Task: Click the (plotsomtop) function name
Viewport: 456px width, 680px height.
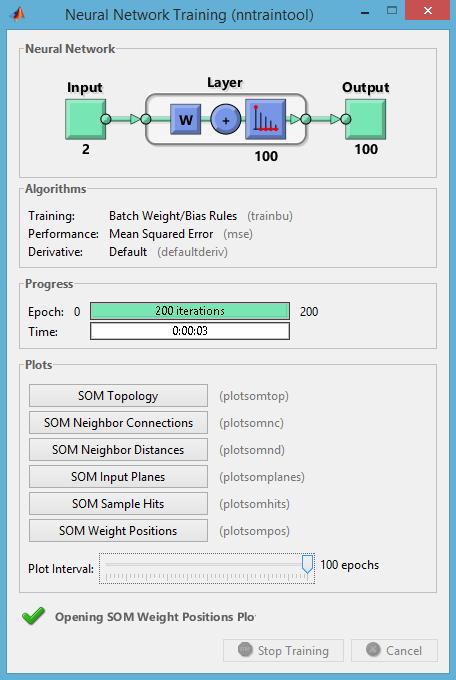Action: [x=254, y=396]
